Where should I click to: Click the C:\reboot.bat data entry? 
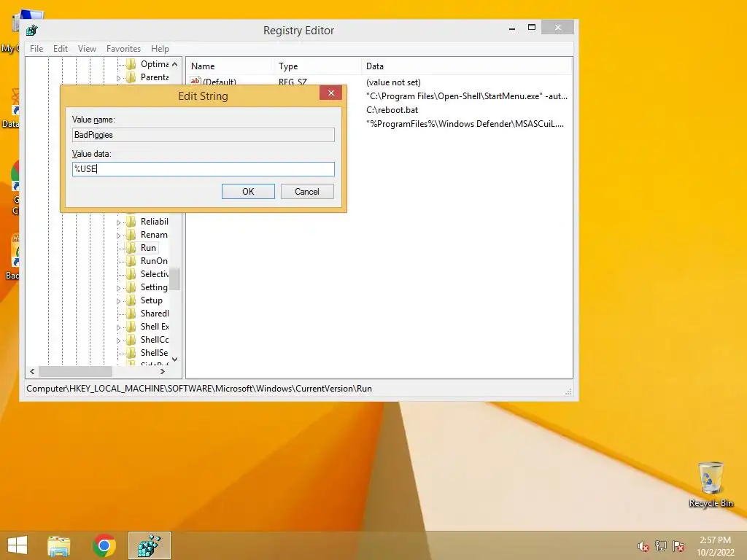click(392, 110)
